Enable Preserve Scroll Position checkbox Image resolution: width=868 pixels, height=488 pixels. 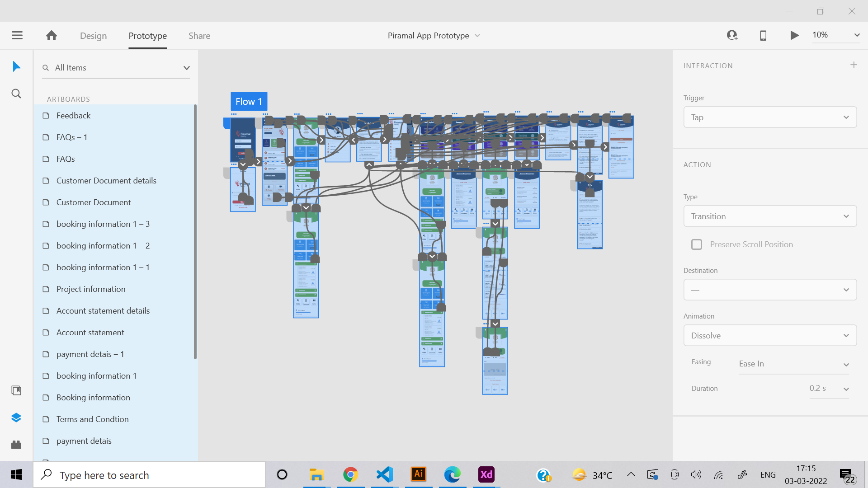click(x=697, y=244)
